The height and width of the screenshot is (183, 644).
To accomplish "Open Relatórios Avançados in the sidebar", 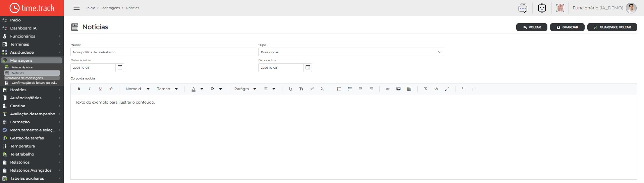I will (x=32, y=170).
